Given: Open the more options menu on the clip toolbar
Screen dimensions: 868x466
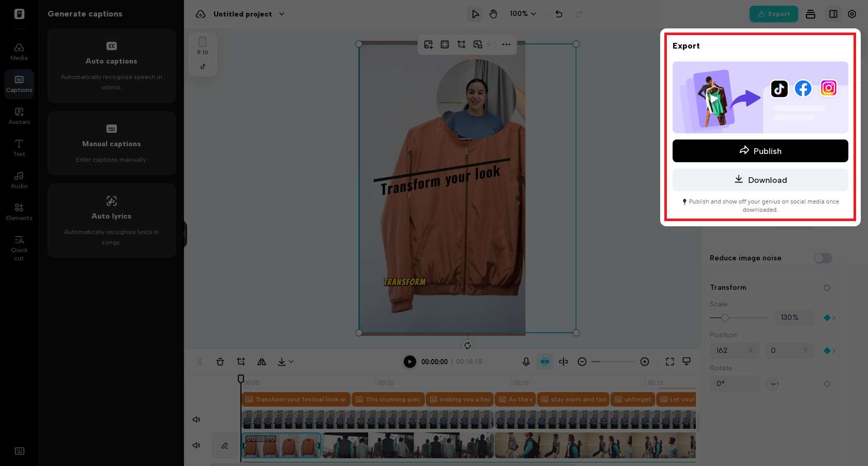Looking at the screenshot, I should coord(506,44).
